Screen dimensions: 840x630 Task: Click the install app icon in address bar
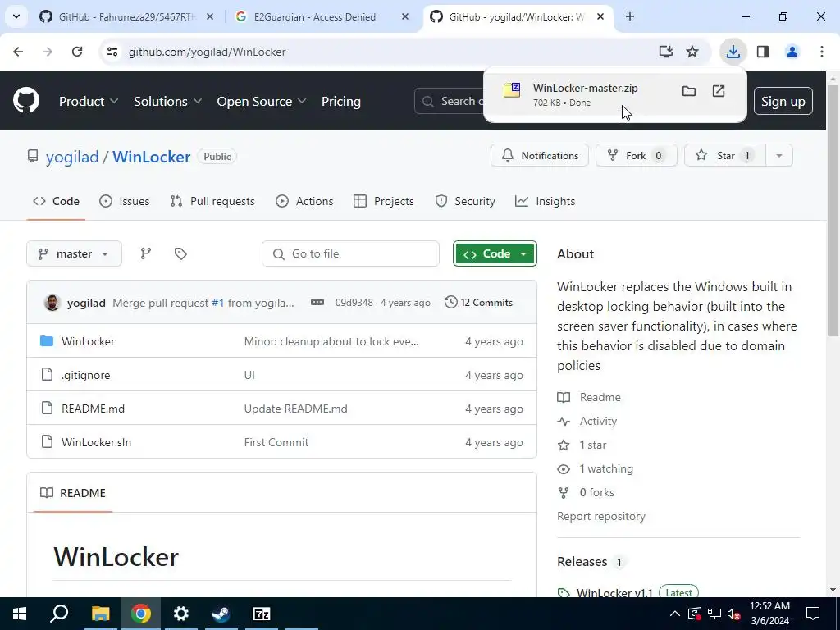coord(665,52)
